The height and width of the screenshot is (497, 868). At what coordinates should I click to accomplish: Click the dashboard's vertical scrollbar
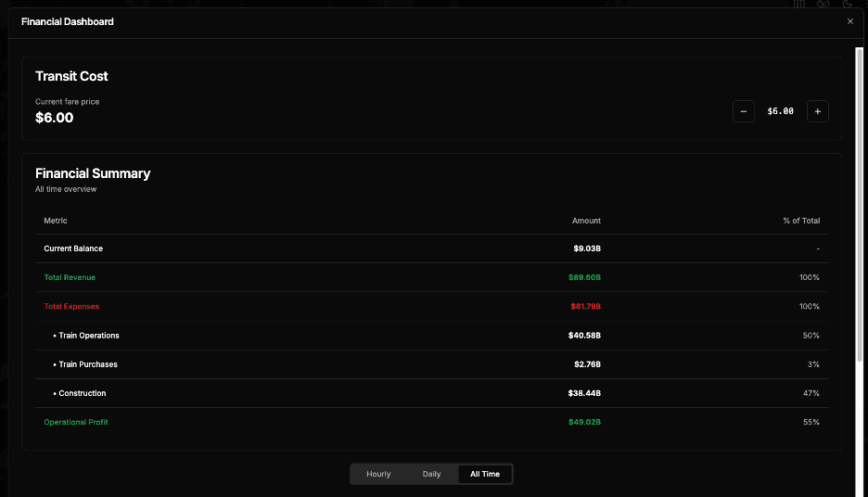(x=859, y=205)
